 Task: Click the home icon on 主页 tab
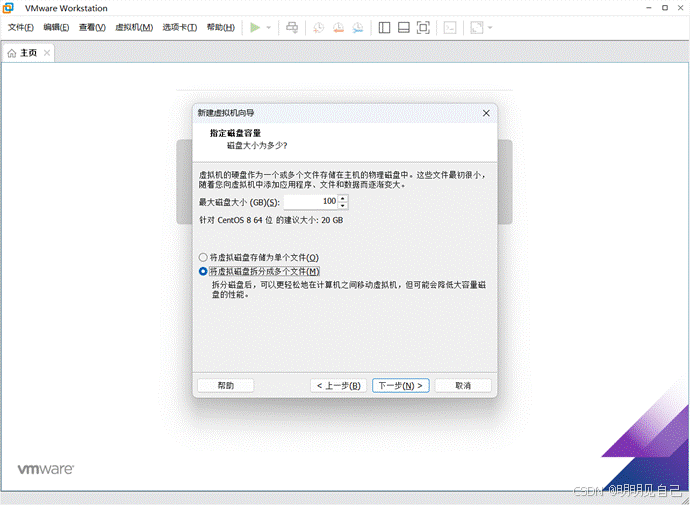point(11,53)
